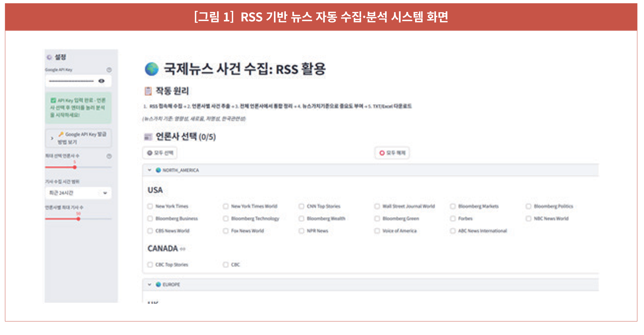The image size is (644, 335).
Task: Select the CBC Top Stories checkbox
Action: point(150,265)
